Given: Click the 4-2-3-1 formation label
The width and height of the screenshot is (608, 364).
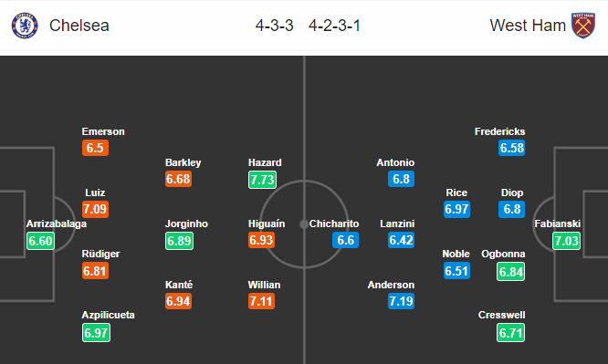Looking at the screenshot, I should (335, 26).
